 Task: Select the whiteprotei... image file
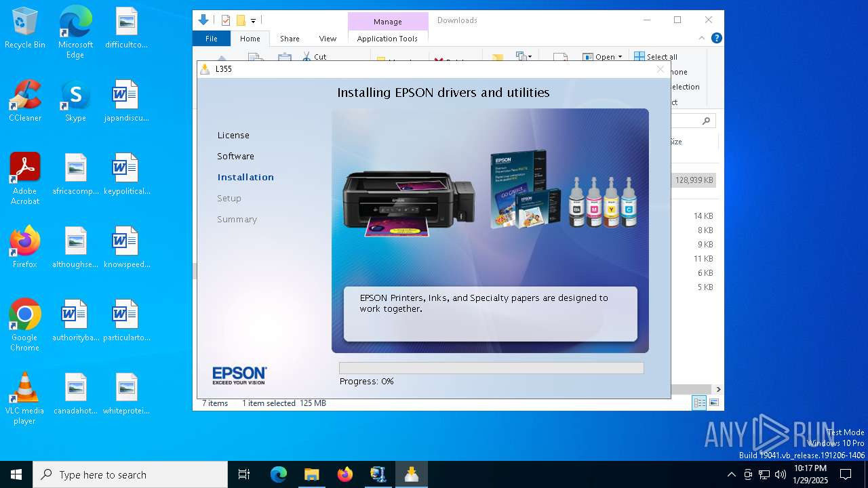tap(126, 394)
